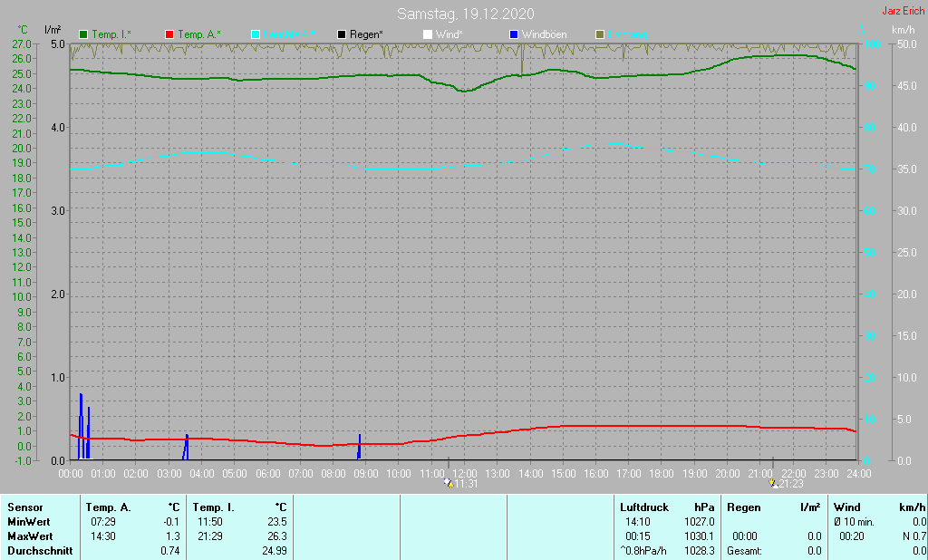
Task: Click the 'N 0.7' maximum wind value
Action: (915, 536)
